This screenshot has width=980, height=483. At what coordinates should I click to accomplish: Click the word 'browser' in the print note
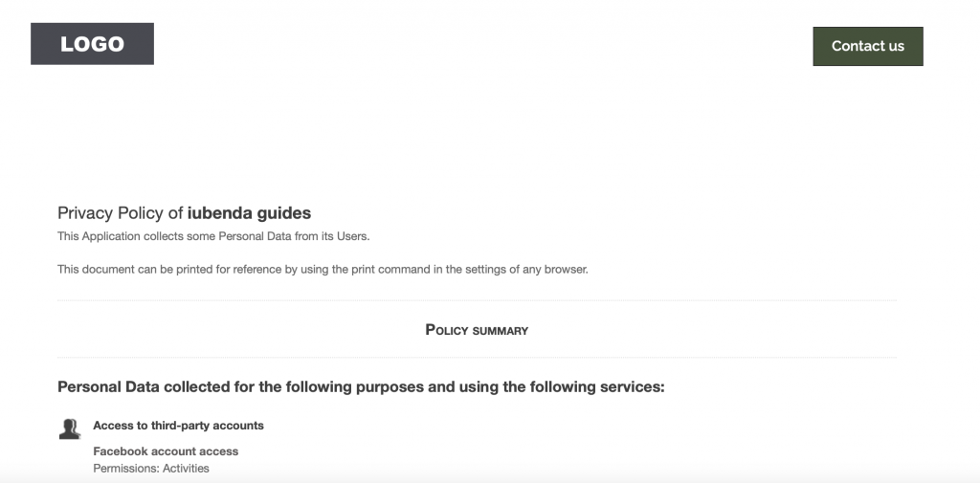coord(565,270)
